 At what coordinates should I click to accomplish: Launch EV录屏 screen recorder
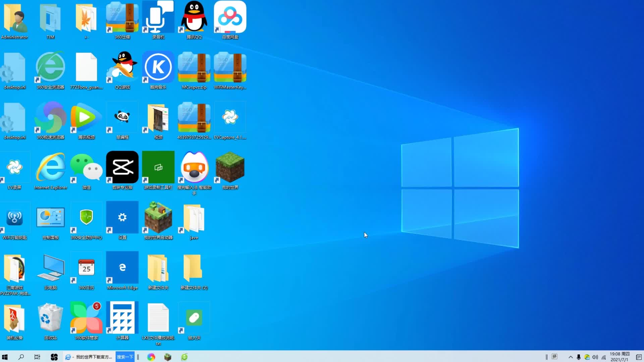[x=14, y=171]
